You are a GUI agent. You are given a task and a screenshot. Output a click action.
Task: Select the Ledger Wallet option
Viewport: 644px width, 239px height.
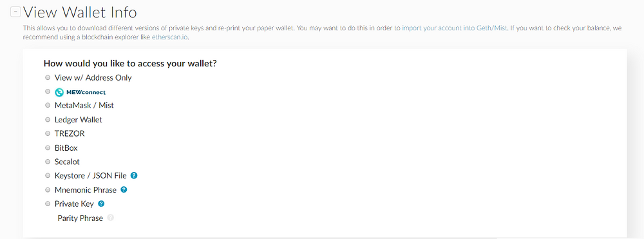[48, 120]
